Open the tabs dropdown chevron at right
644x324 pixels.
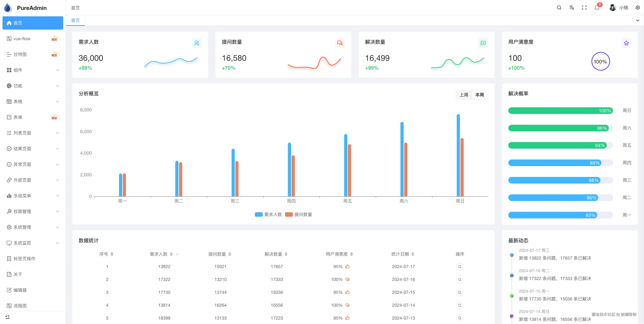tap(638, 20)
